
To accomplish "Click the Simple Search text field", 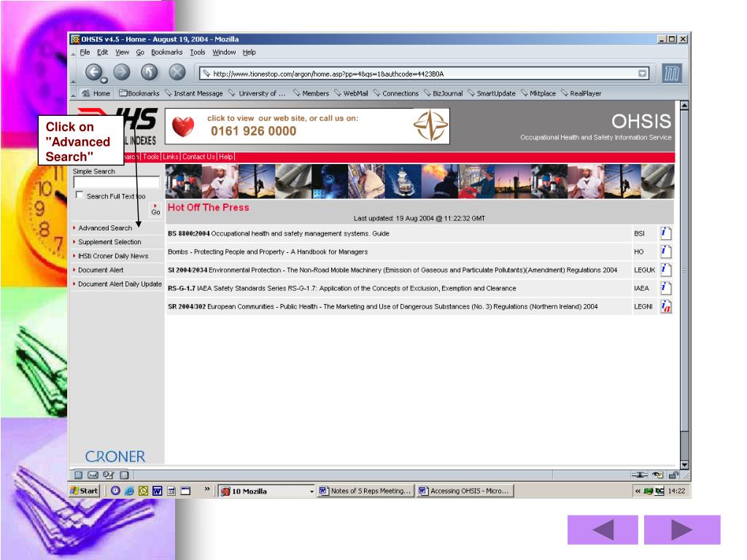I will coord(116,182).
